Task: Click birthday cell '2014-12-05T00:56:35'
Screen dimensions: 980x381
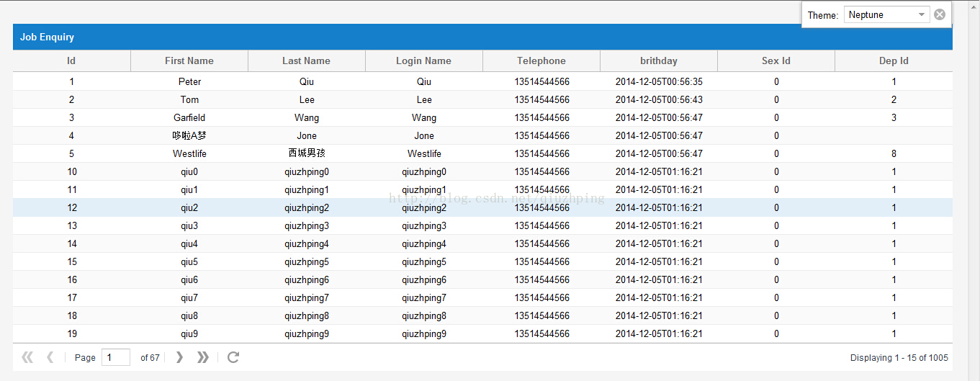Action: click(x=659, y=81)
